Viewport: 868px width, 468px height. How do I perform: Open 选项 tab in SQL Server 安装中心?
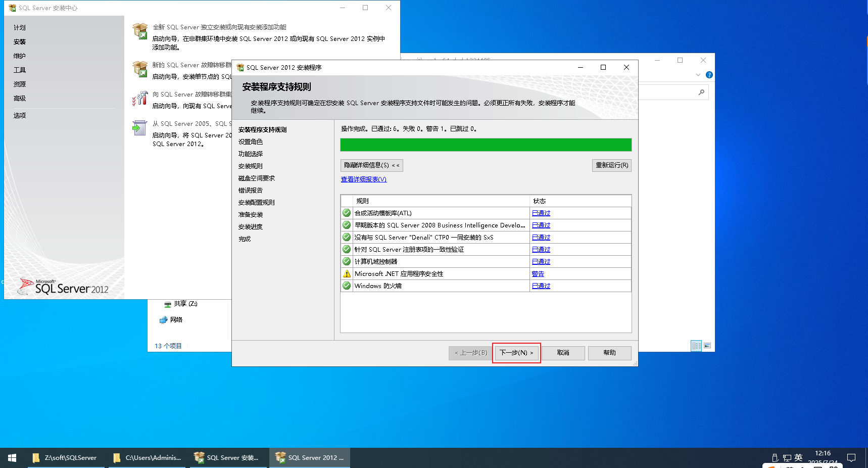(20, 116)
